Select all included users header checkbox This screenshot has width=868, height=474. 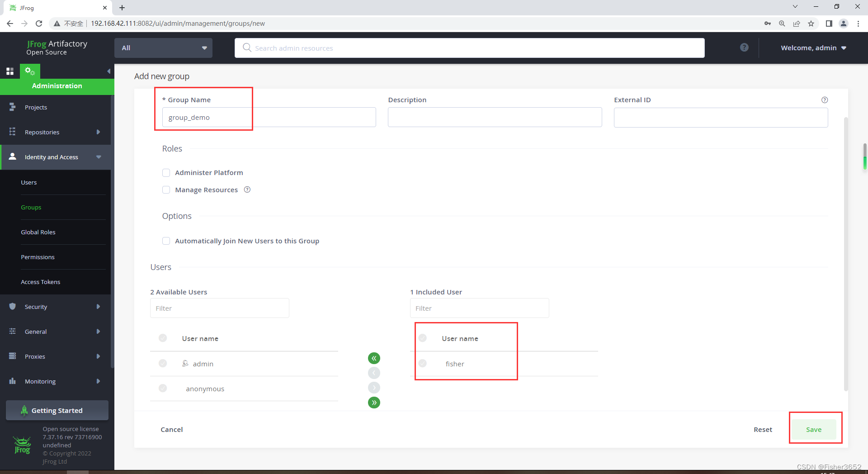[423, 338]
